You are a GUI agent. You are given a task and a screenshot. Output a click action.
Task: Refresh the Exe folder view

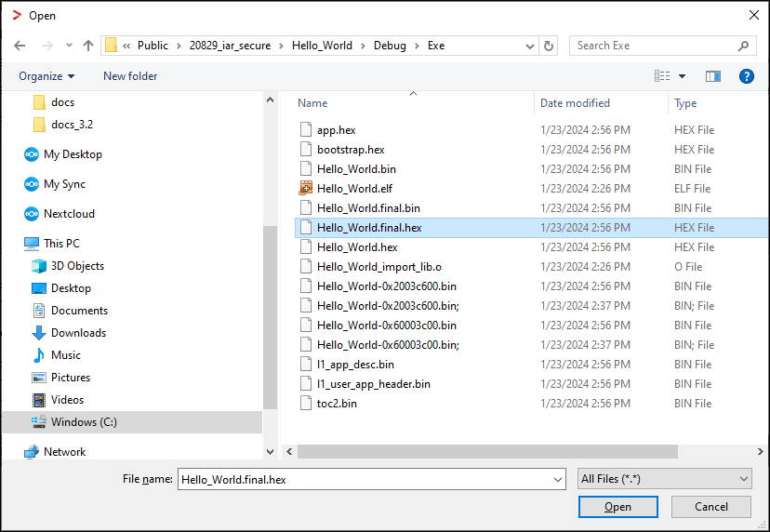549,46
